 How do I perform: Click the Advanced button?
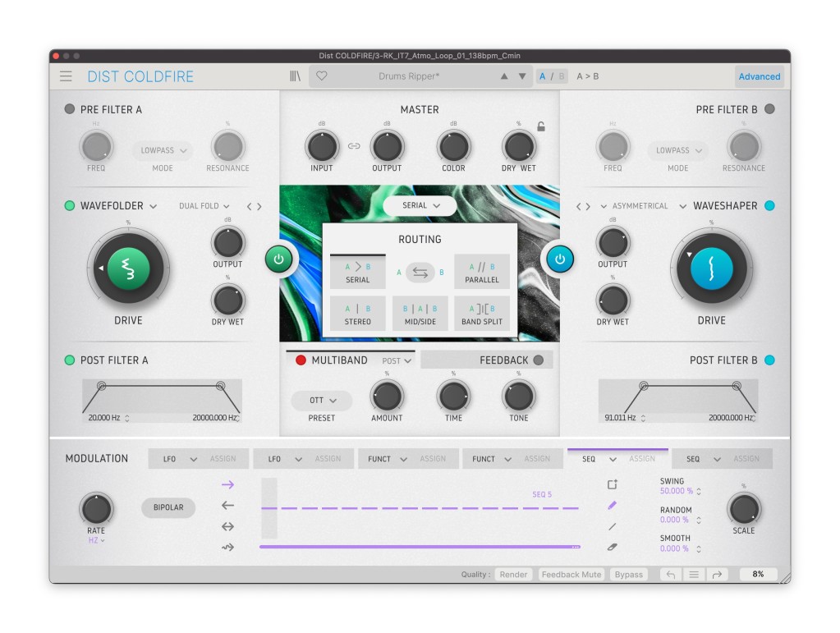coord(759,76)
